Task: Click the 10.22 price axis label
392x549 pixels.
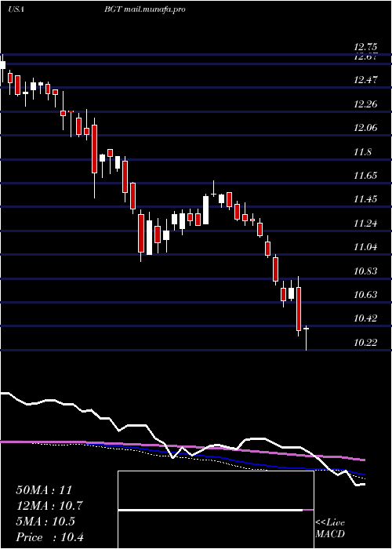Action: tap(365, 343)
